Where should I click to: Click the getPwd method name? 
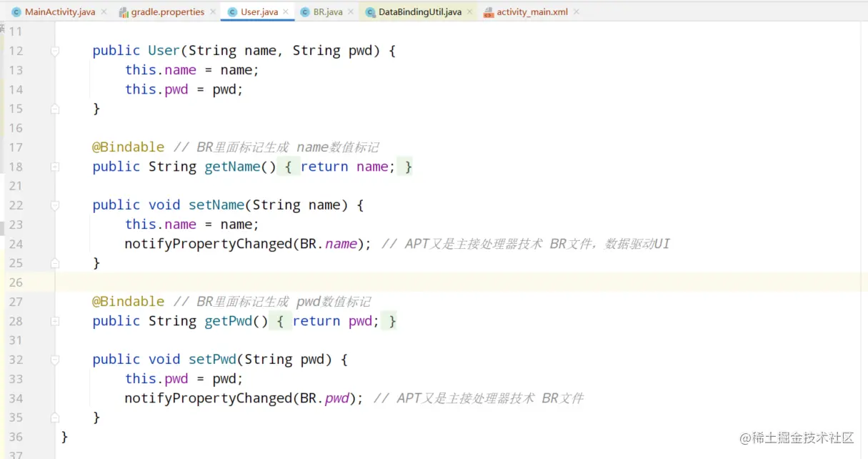coord(229,321)
